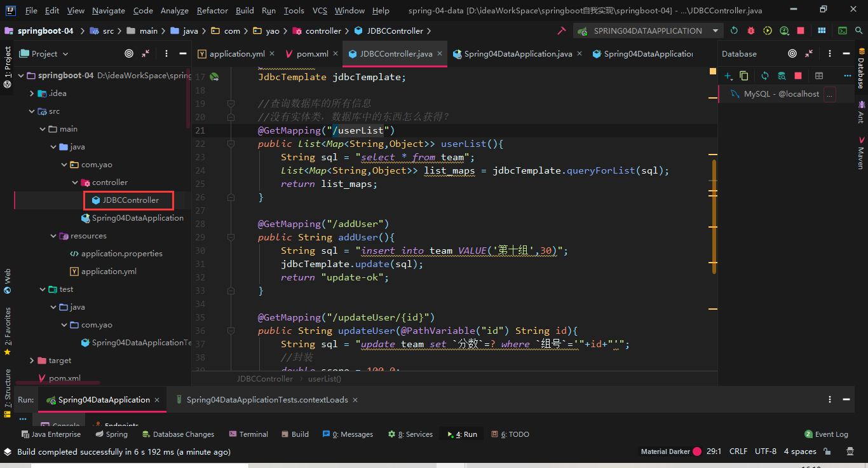
Task: Expand the target folder
Action: [x=32, y=360]
